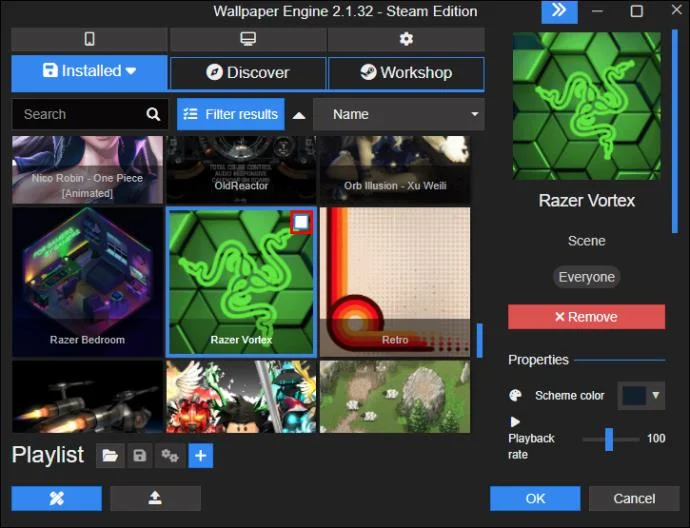
Task: Click the playback rate play icon
Action: [514, 422]
